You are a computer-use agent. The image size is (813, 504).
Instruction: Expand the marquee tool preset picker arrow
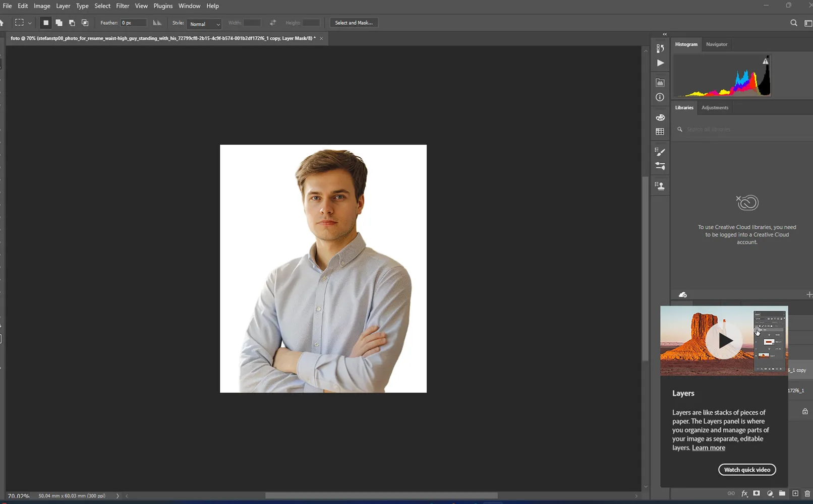(30, 23)
